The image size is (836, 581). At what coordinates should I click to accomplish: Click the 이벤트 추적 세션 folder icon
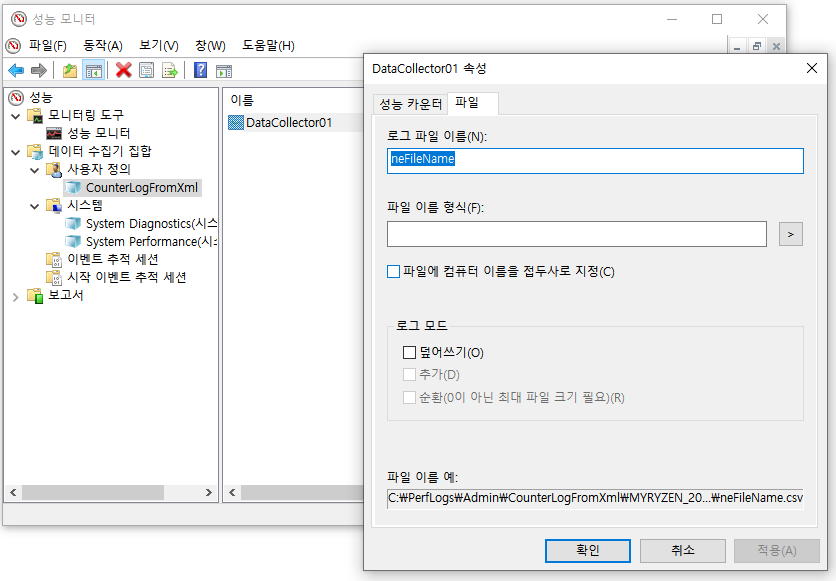pyautogui.click(x=54, y=260)
